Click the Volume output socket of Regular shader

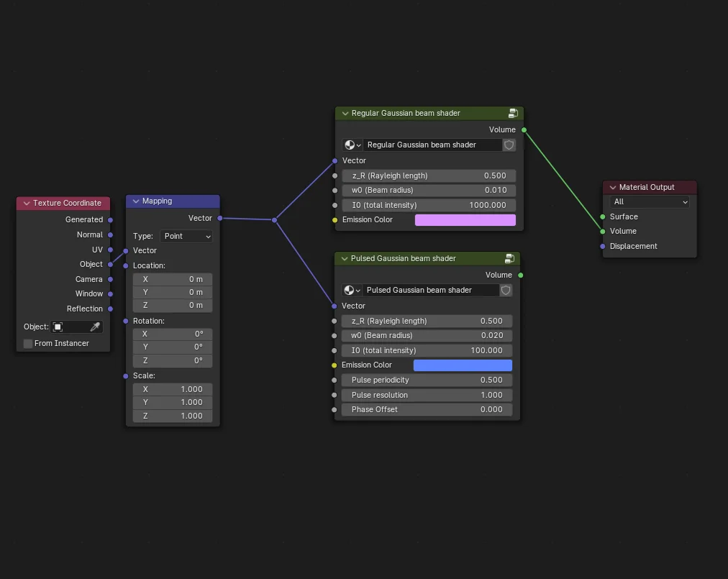[523, 129]
